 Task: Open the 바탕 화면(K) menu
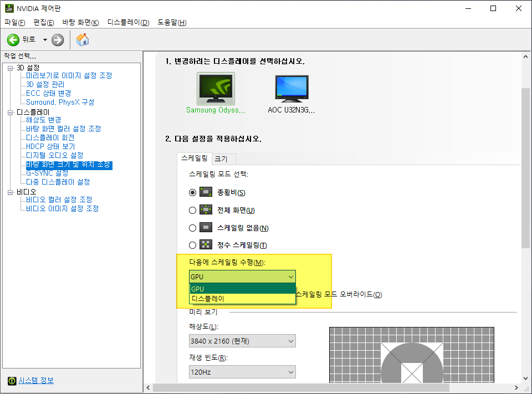pyautogui.click(x=80, y=22)
